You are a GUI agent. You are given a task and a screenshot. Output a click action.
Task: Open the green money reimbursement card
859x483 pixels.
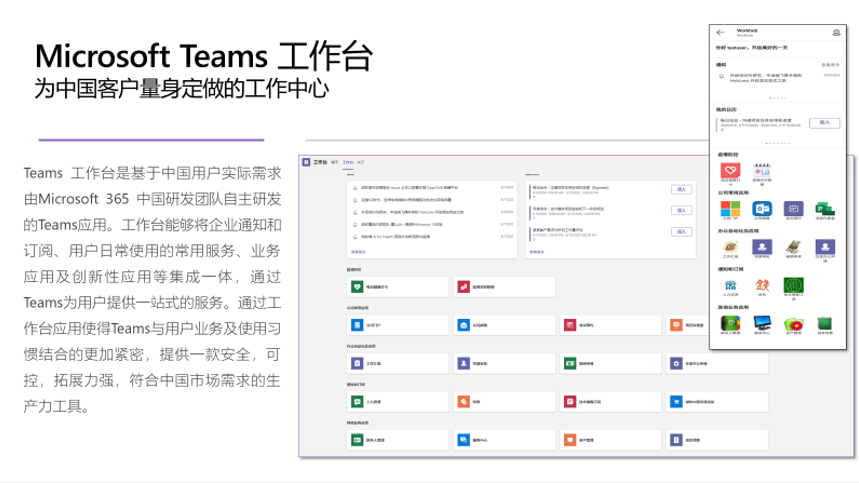[610, 364]
